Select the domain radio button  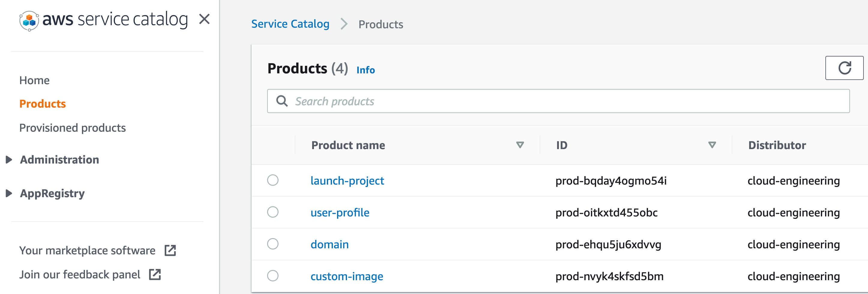coord(273,244)
